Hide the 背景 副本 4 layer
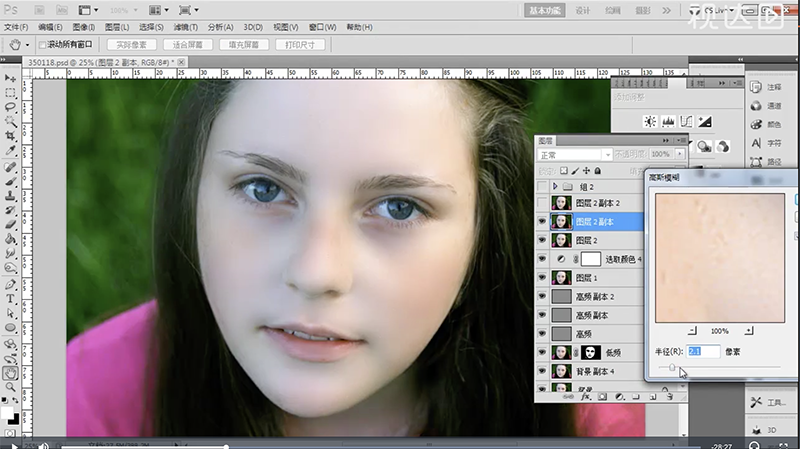The height and width of the screenshot is (449, 800). tap(542, 371)
